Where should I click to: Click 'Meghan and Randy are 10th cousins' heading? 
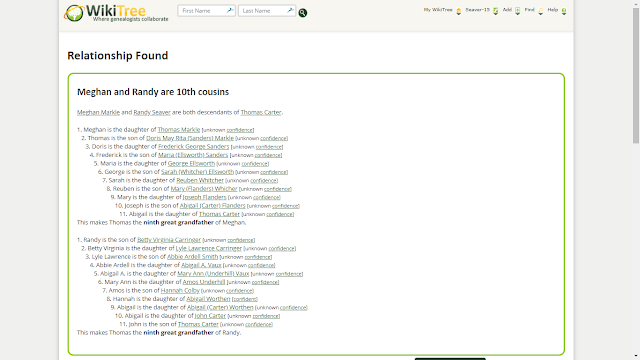click(x=153, y=92)
